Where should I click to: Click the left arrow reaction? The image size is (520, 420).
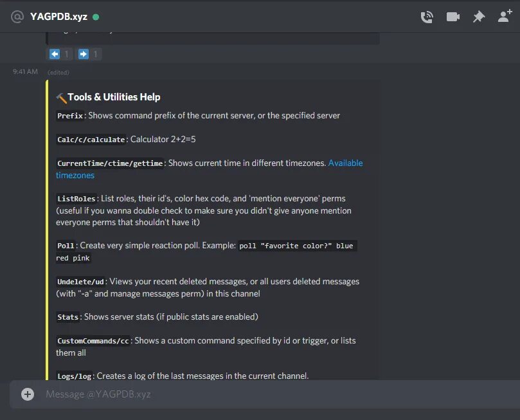point(59,54)
